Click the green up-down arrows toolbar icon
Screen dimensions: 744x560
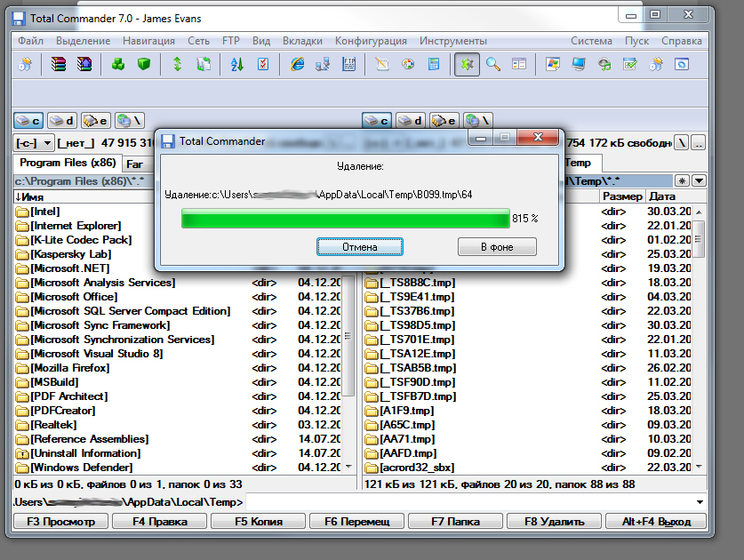point(178,64)
